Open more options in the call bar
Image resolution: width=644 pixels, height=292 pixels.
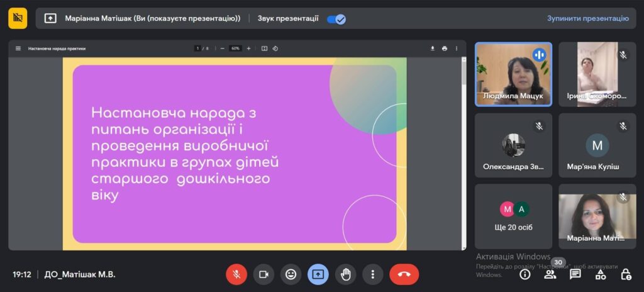[372, 274]
